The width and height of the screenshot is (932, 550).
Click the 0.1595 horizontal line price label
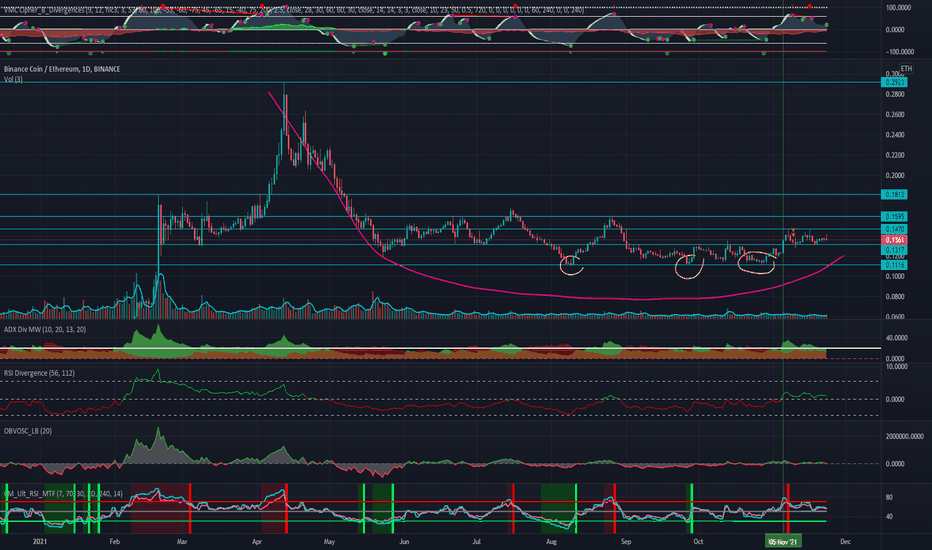(x=894, y=216)
